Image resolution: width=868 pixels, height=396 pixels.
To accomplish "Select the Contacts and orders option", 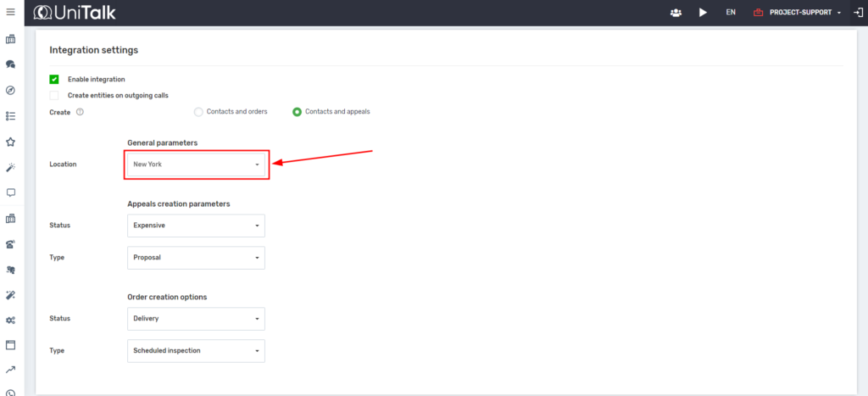I will (x=199, y=112).
